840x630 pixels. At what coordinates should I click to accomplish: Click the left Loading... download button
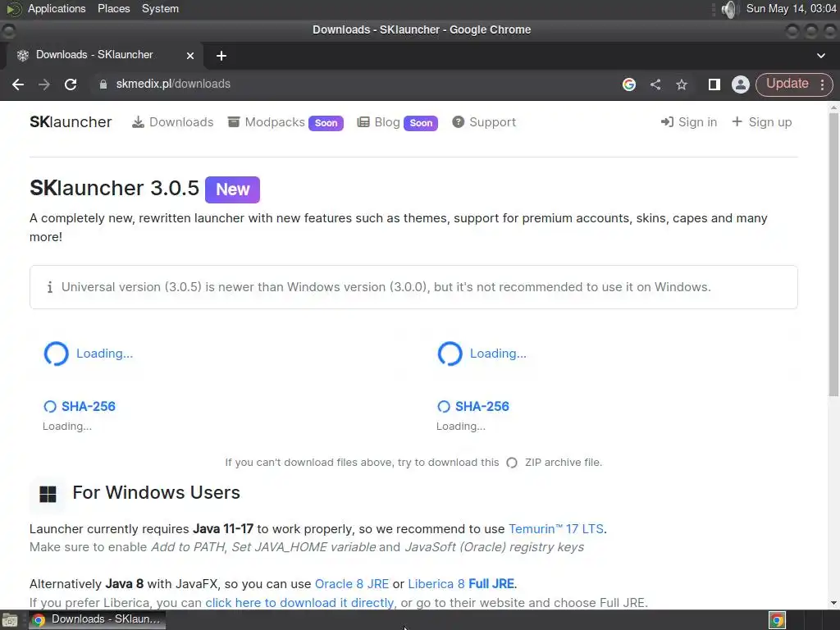click(x=89, y=354)
